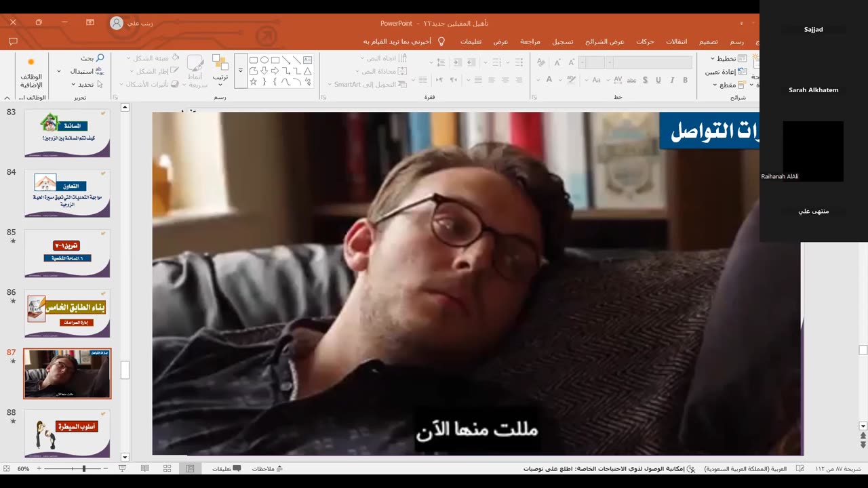Click Convert to SmartArt button
This screenshot has height=488, width=868.
[x=367, y=84]
